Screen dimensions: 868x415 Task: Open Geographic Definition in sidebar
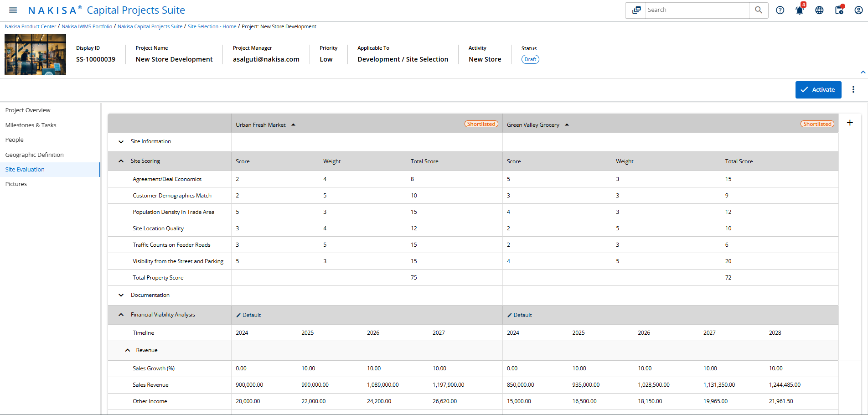(x=34, y=155)
